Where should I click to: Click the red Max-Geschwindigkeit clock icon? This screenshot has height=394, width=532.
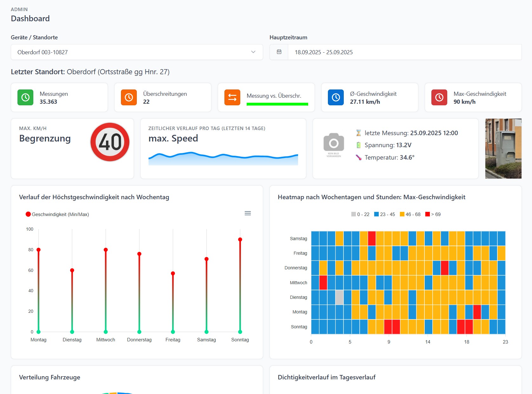click(x=439, y=97)
